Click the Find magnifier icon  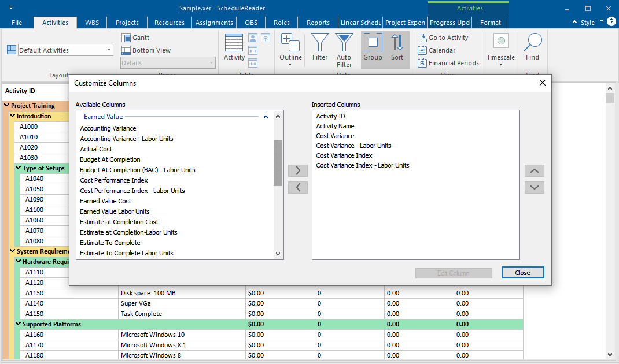533,43
